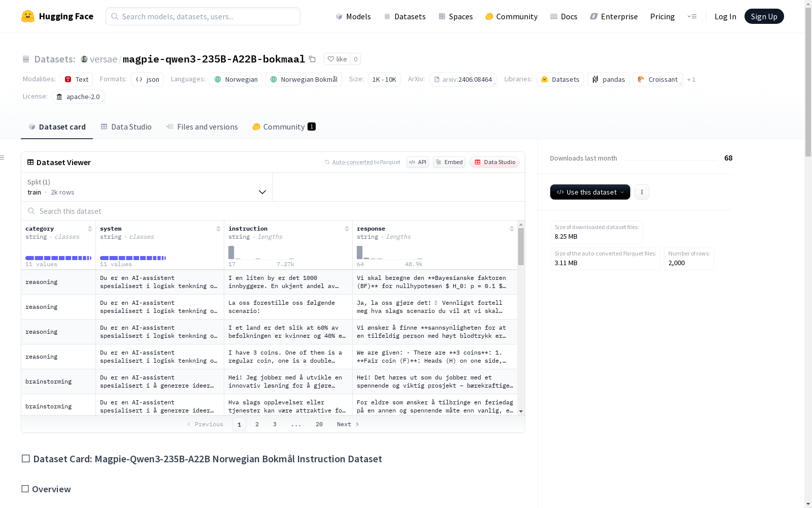Click the first brainstorming category cell

coord(58,382)
